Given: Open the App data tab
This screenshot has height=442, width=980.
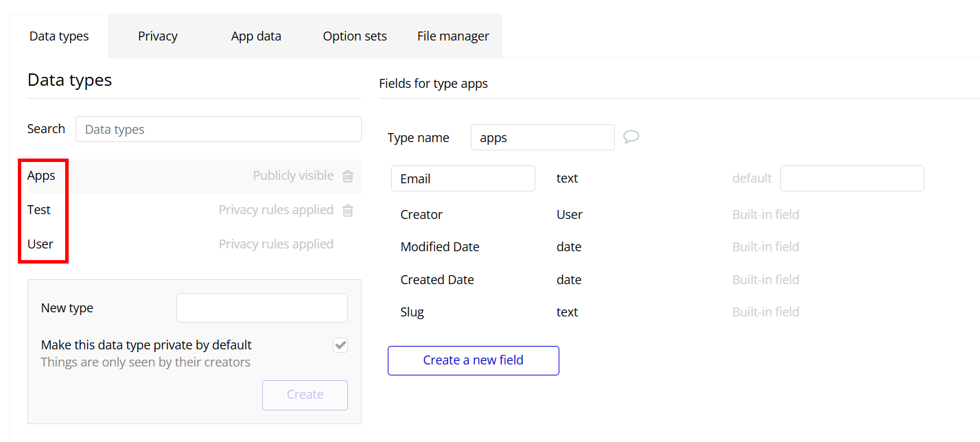Looking at the screenshot, I should pos(256,36).
